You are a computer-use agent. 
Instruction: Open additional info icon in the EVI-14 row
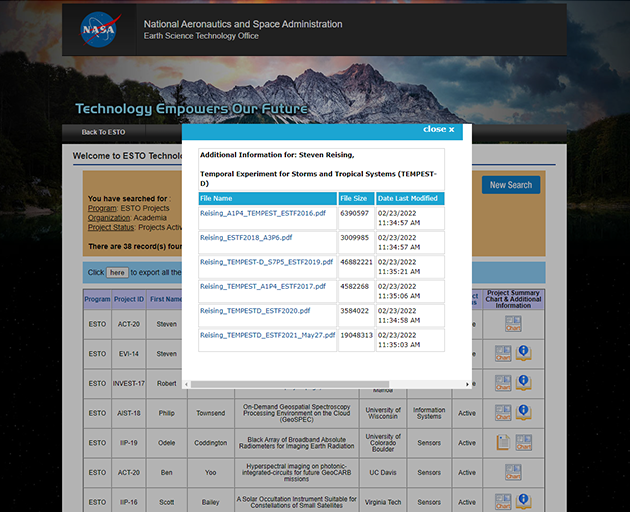[x=524, y=353]
